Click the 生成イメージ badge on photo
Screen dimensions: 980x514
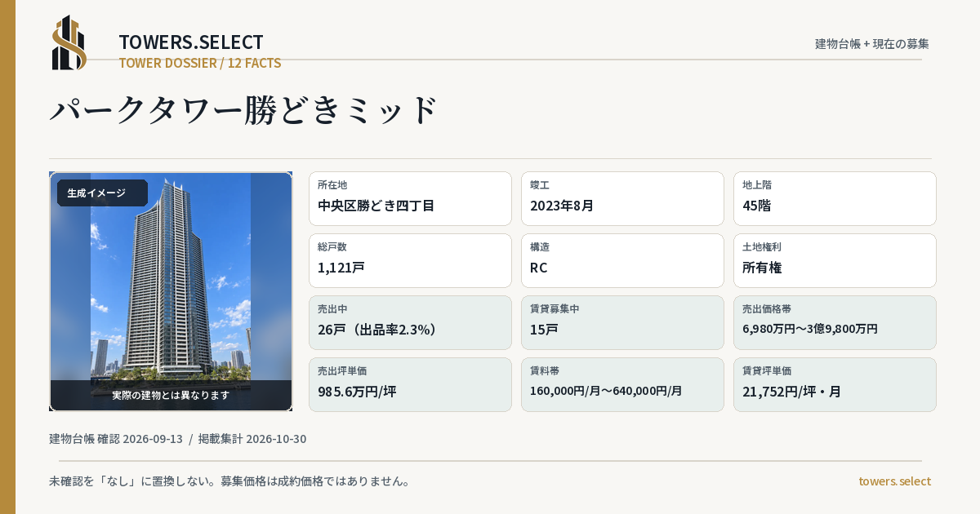tap(102, 193)
